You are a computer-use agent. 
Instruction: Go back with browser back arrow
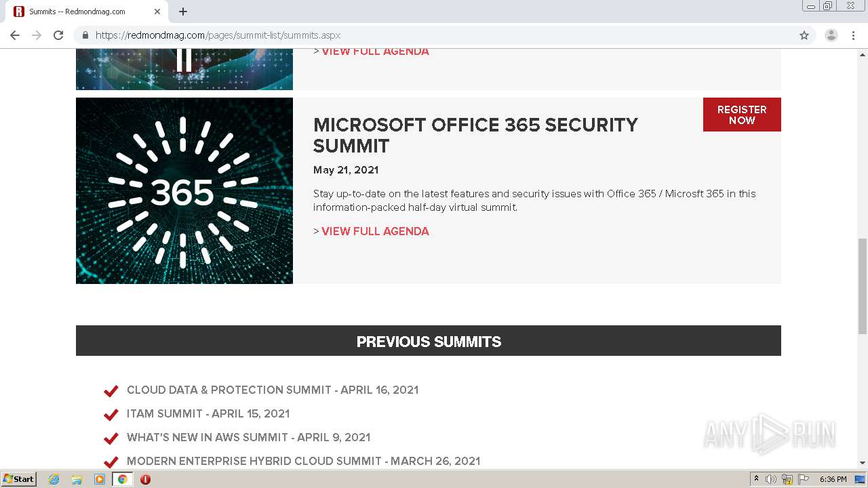pyautogui.click(x=15, y=35)
